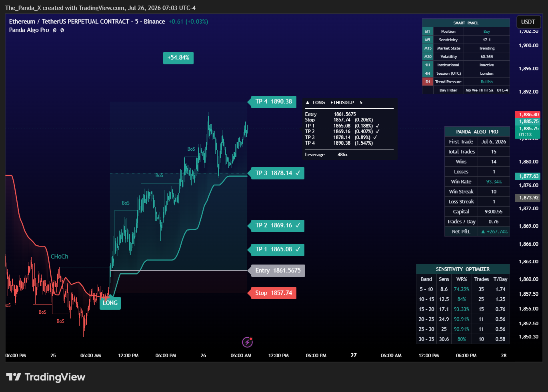This screenshot has width=548, height=392.
Task: Click the SENSITIVITY OPTIMIZER panel header
Action: [463, 269]
